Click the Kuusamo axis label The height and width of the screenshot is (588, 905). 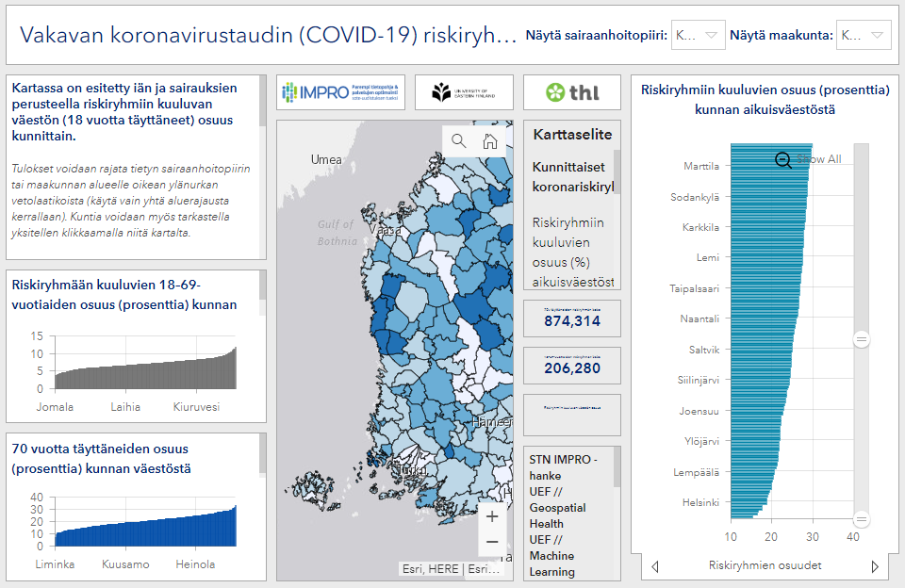click(125, 564)
